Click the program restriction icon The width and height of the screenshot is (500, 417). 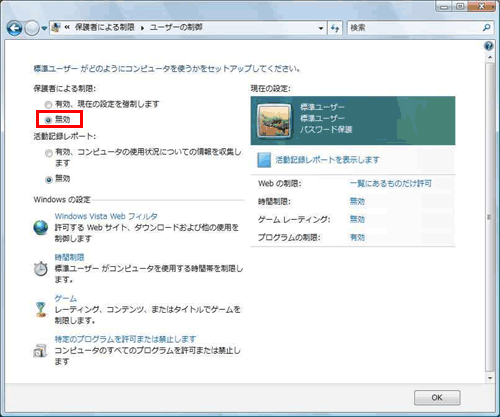(x=40, y=351)
